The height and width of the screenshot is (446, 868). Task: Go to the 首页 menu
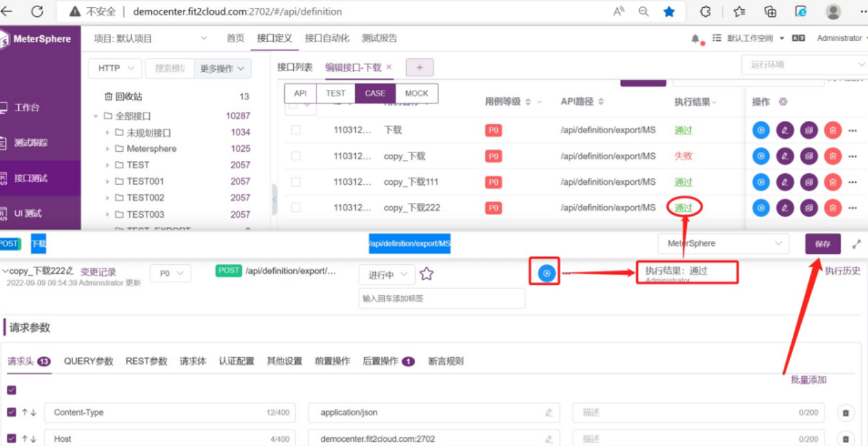tap(236, 38)
